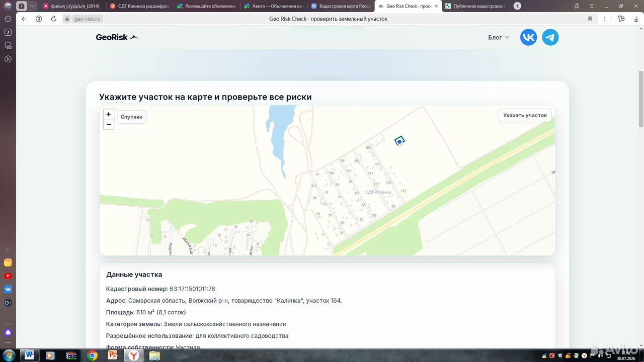Image resolution: width=644 pixels, height=362 pixels.
Task: Click the selected plot marker on map
Action: (399, 141)
